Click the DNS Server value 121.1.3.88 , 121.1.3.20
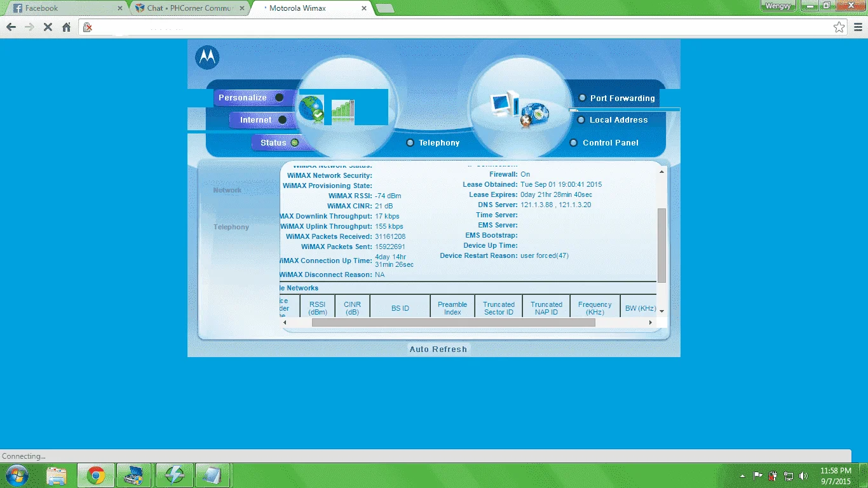This screenshot has height=488, width=868. click(x=556, y=205)
